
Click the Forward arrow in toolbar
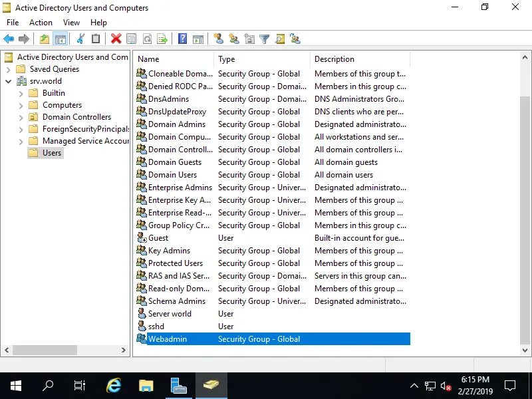coord(24,39)
